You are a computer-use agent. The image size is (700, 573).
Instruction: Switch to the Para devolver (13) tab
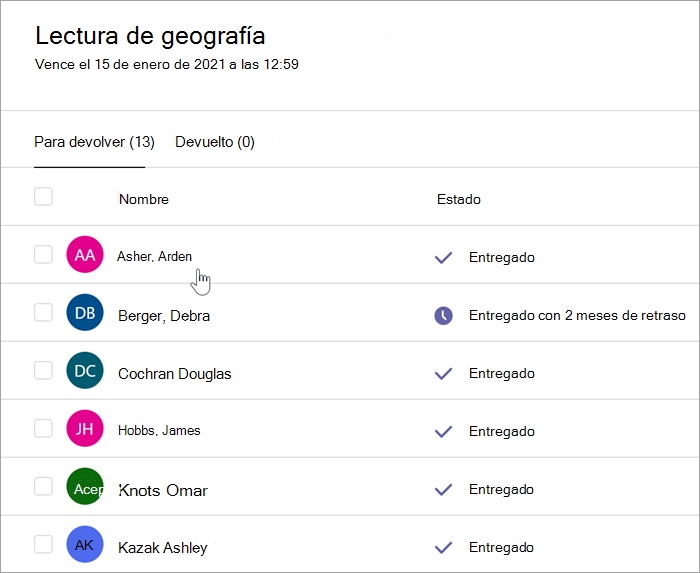pos(94,142)
